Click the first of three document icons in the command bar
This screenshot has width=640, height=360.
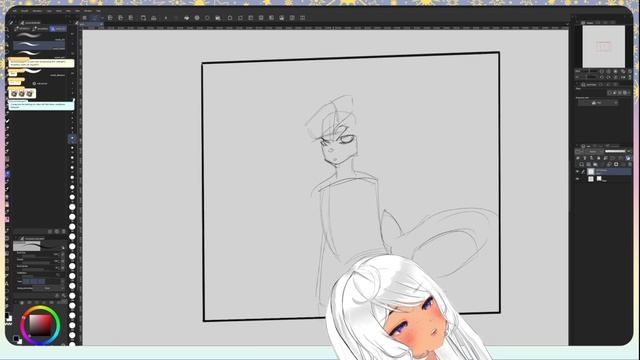tap(110, 18)
